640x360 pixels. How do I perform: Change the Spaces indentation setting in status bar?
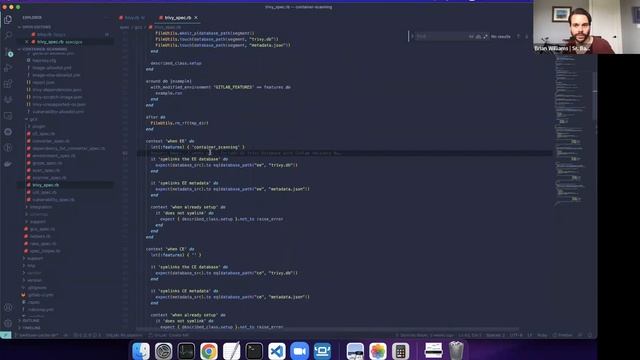pos(495,335)
